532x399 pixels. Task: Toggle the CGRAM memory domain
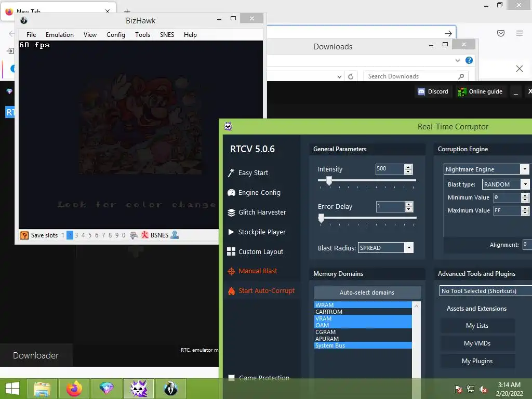[x=363, y=332]
